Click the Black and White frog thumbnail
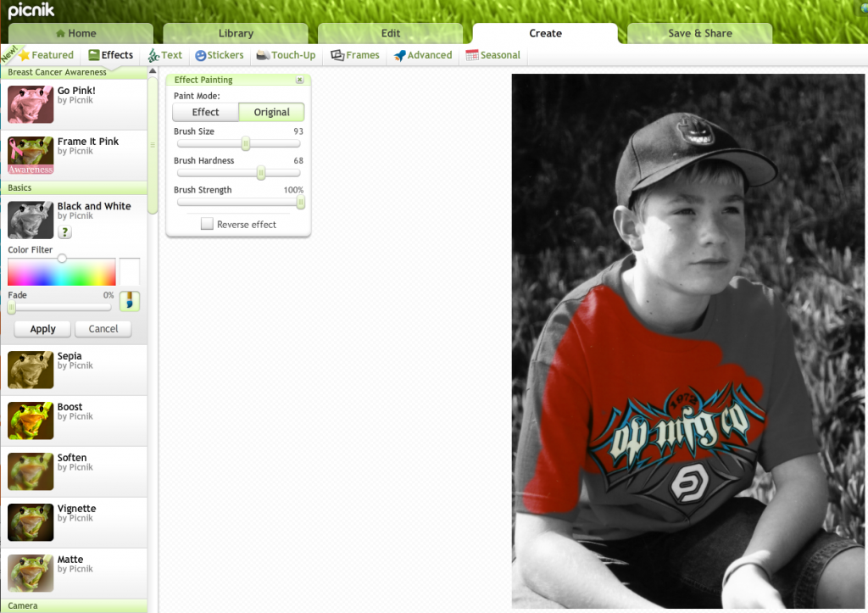Viewport: 868px width, 613px height. [x=31, y=220]
